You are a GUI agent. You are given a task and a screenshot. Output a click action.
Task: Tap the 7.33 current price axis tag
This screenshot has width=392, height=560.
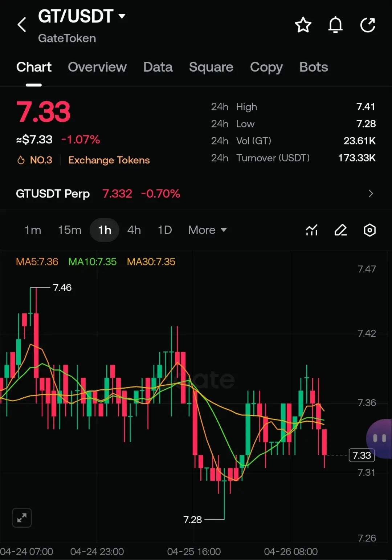(x=362, y=455)
